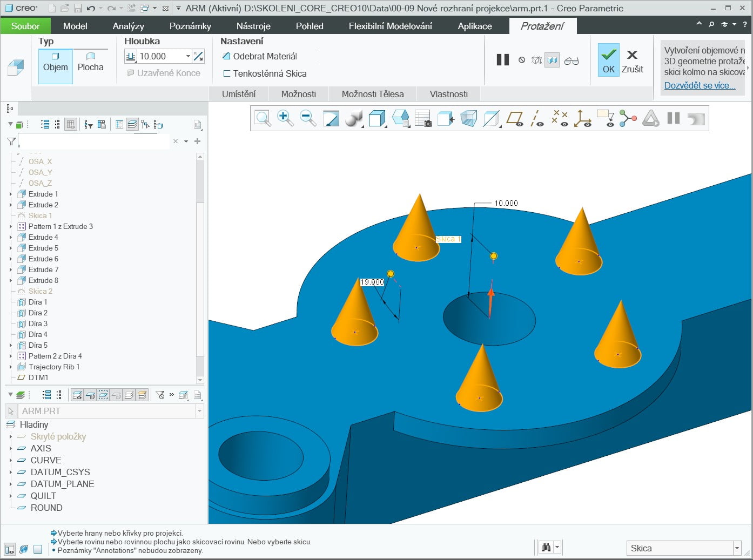Open the Skica selection filter dropdown
The width and height of the screenshot is (753, 560).
coord(737,548)
